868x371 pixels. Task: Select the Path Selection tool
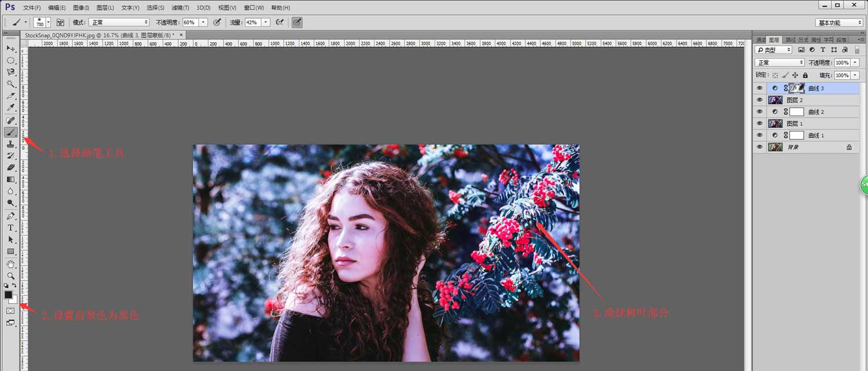tap(10, 240)
